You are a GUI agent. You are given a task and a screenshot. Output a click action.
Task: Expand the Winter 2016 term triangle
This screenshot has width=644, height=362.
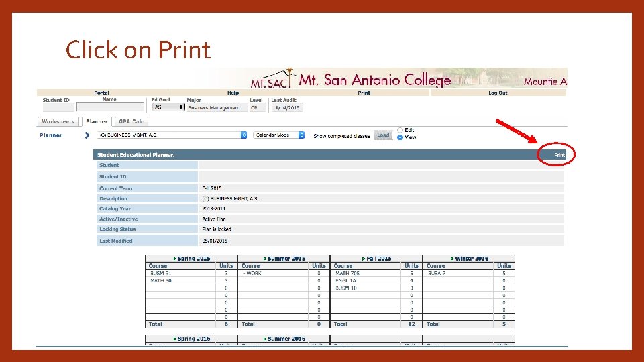(452, 259)
